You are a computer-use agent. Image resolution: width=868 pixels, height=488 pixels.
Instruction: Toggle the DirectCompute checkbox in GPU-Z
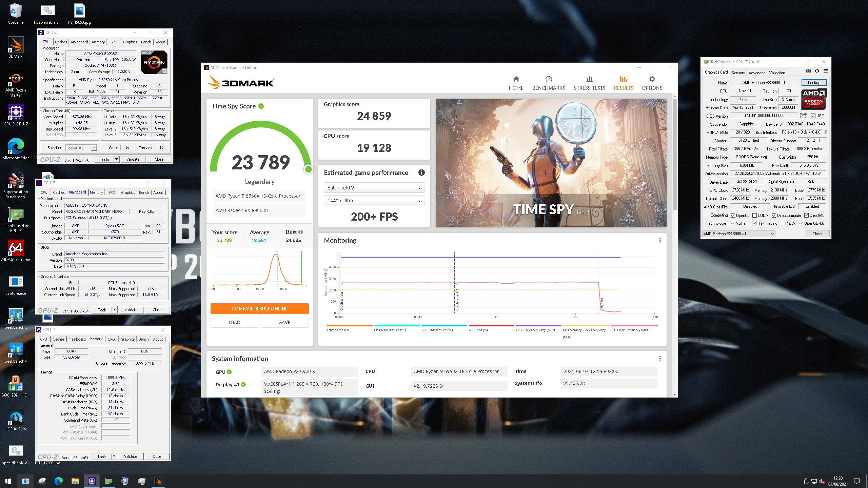(x=774, y=216)
